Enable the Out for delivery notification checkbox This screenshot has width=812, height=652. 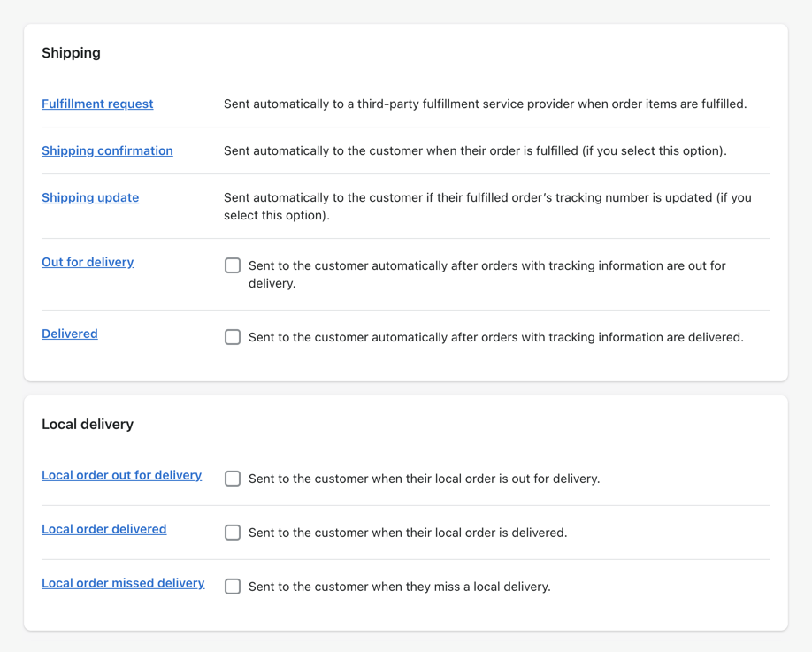[232, 265]
